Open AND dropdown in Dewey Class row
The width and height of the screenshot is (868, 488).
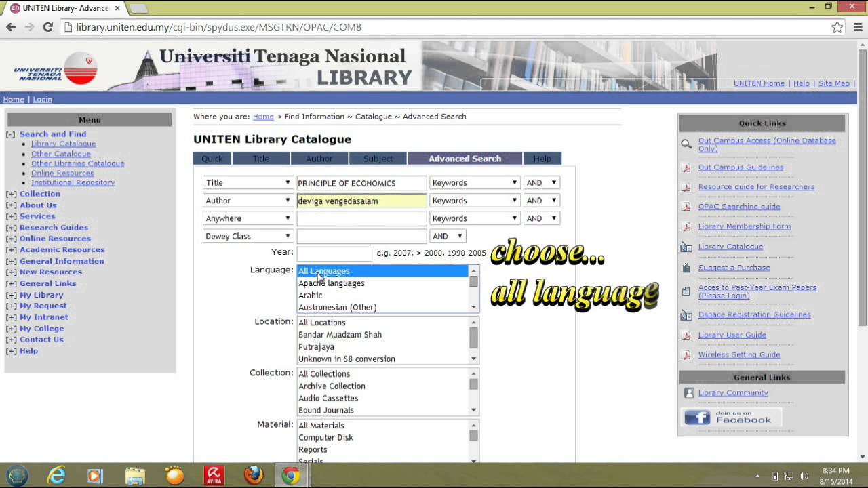pos(448,236)
